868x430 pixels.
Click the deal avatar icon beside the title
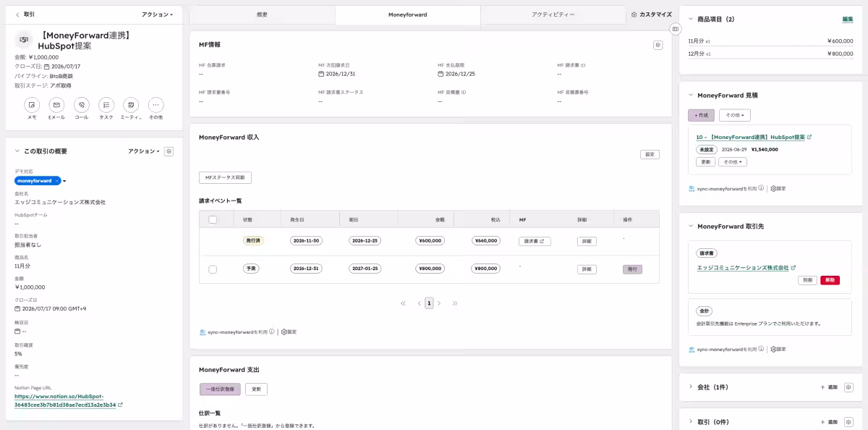pyautogui.click(x=25, y=40)
